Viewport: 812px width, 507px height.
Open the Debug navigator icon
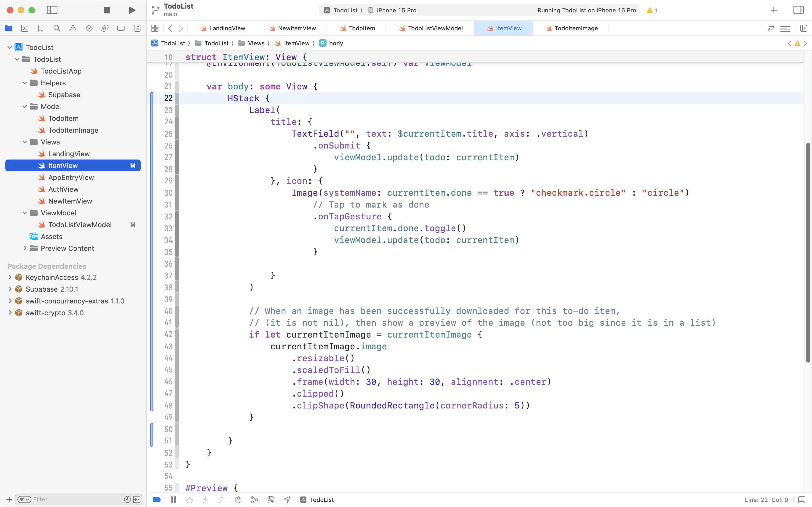coord(105,28)
